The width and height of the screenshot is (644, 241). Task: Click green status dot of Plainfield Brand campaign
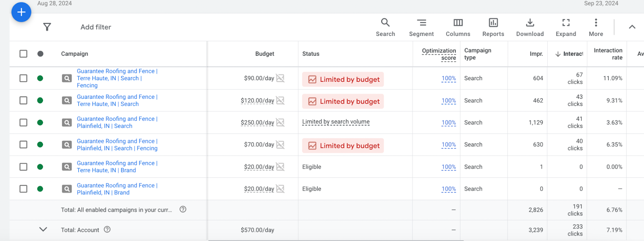pyautogui.click(x=40, y=189)
